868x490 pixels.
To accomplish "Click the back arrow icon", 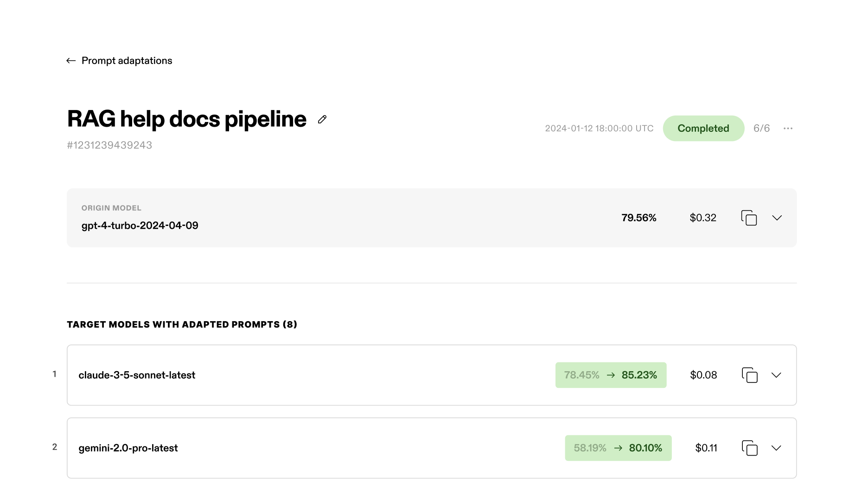I will click(71, 61).
